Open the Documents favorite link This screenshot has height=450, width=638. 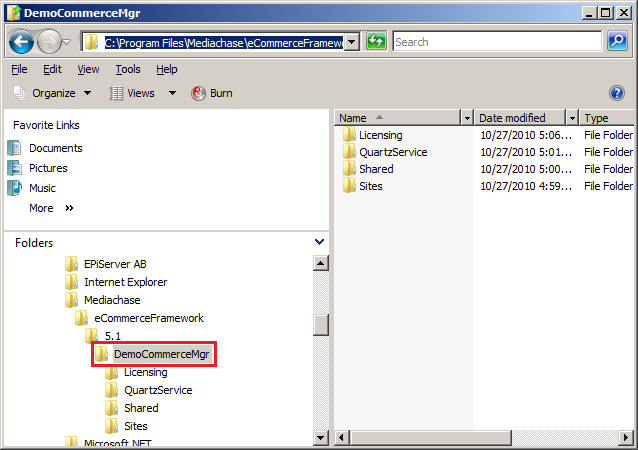pos(55,148)
